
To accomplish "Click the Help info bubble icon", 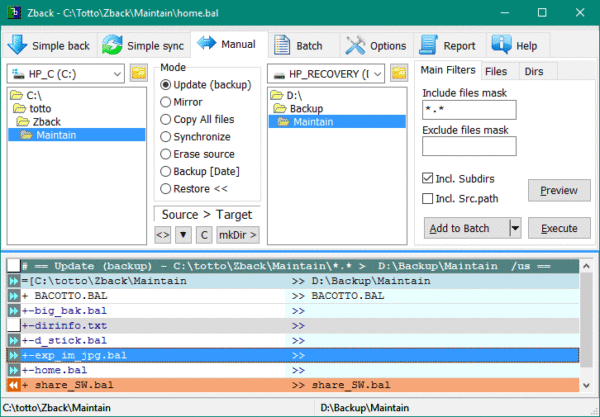I will tap(501, 44).
